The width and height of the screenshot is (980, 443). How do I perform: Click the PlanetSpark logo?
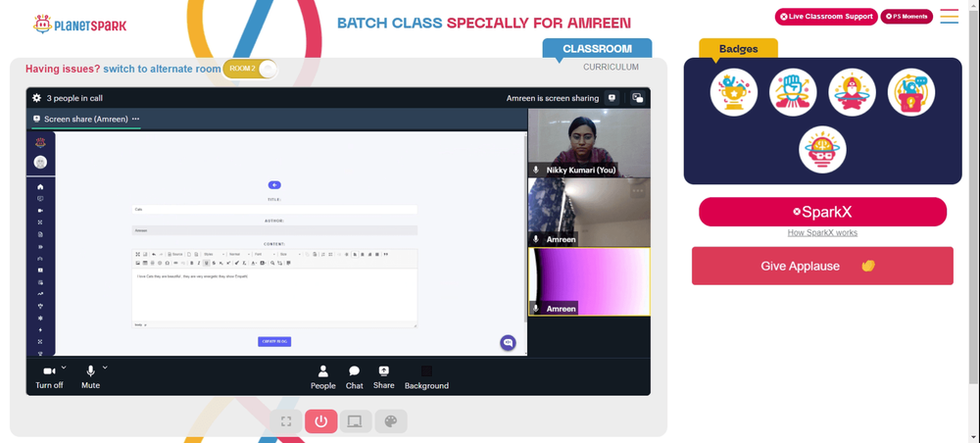tap(80, 25)
